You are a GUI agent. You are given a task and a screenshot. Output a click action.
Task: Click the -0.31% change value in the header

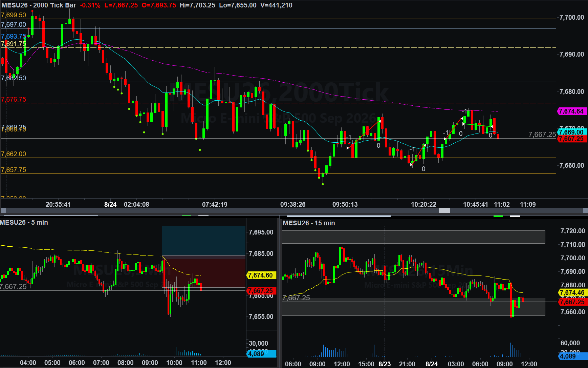pos(90,5)
